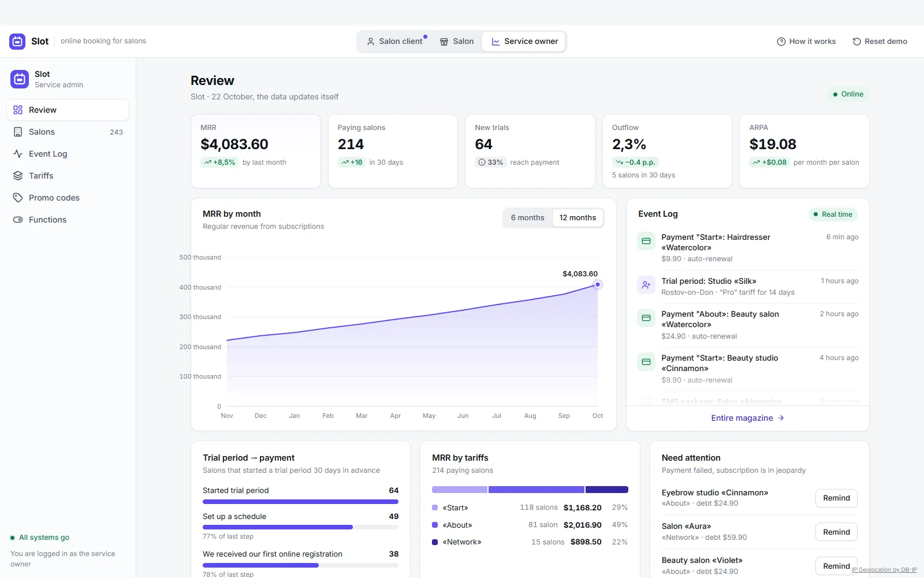Click the Functions toggle icon in sidebar

[x=18, y=220]
